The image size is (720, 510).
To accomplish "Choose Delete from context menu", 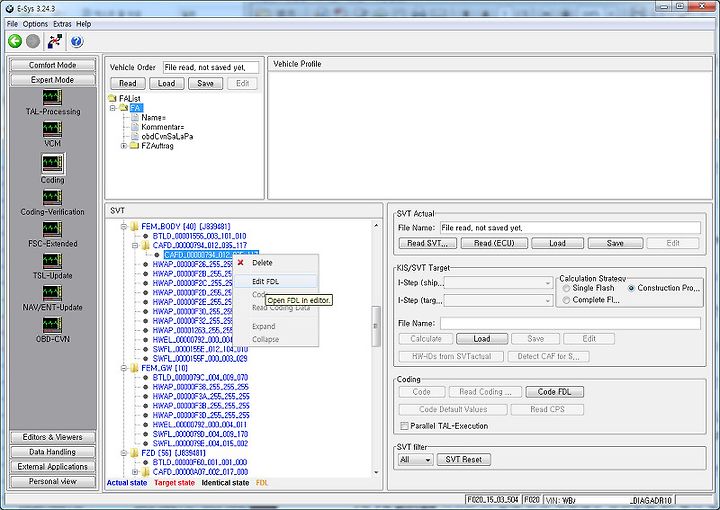I will (x=276, y=263).
